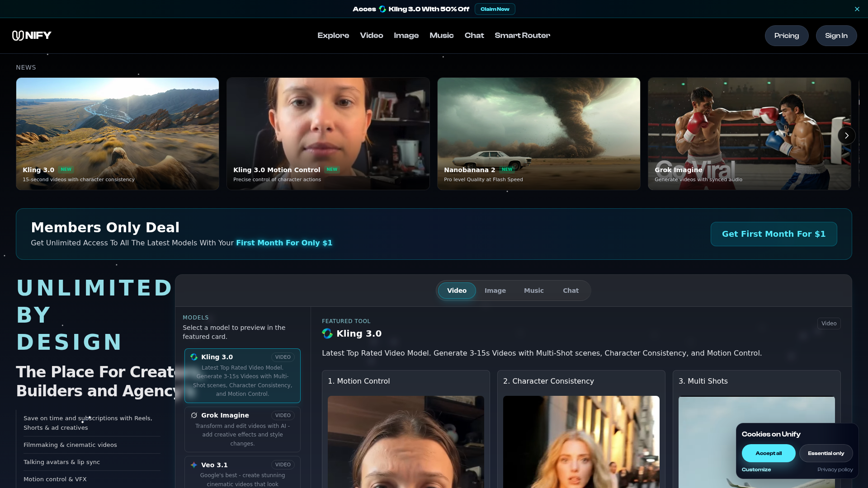The width and height of the screenshot is (868, 488).
Task: Click Get First Month For $1
Action: pyautogui.click(x=774, y=234)
